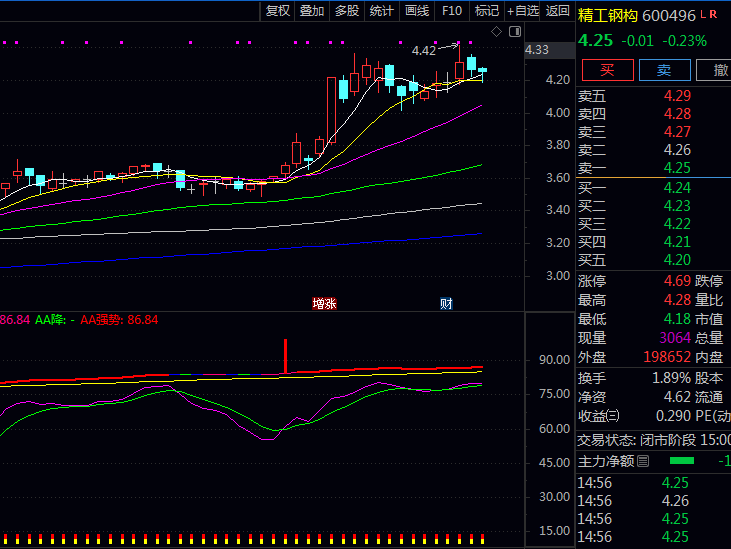The height and width of the screenshot is (549, 731).
Task: Toggle 复权 price adjustment
Action: pyautogui.click(x=277, y=11)
